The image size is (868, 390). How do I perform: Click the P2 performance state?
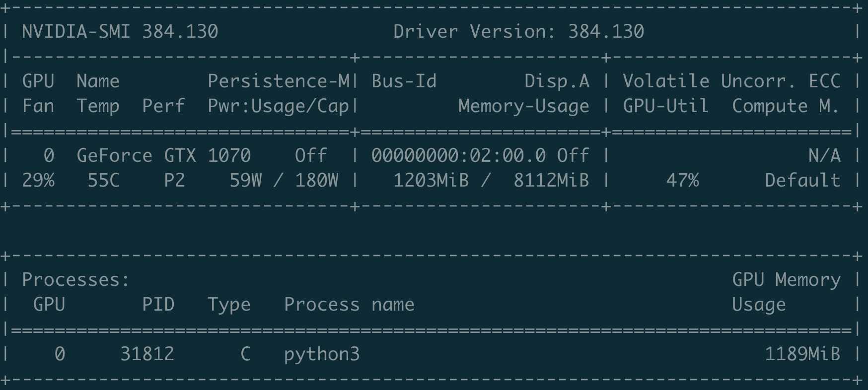point(174,181)
